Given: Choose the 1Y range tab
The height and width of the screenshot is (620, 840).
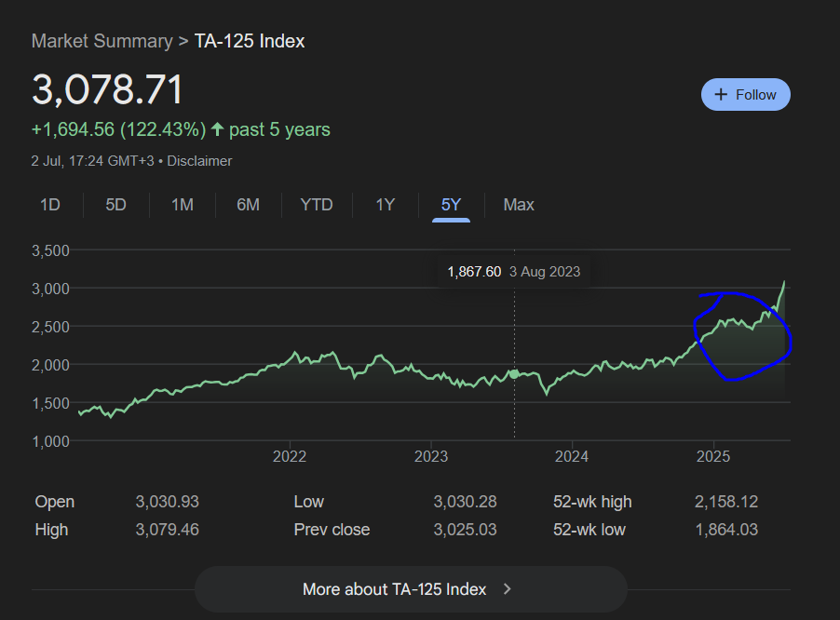Looking at the screenshot, I should (386, 205).
